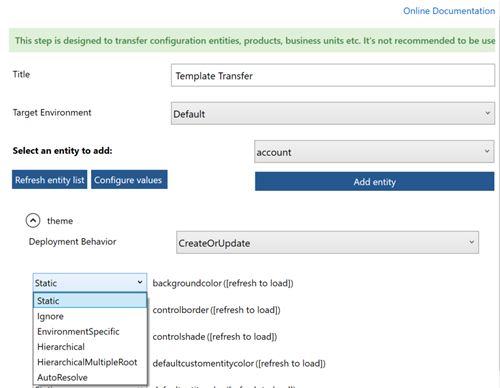Click the green information banner text
The image size is (500, 388).
point(255,41)
